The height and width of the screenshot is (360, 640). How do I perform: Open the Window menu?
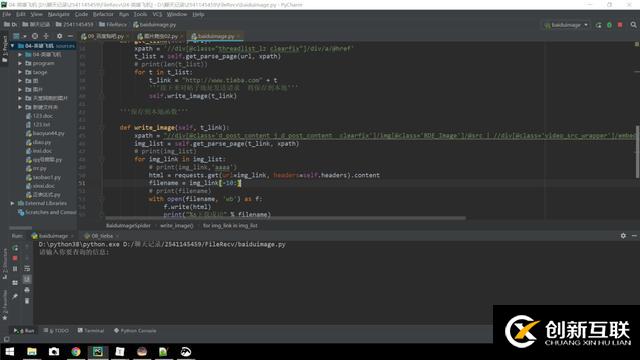tap(177, 14)
